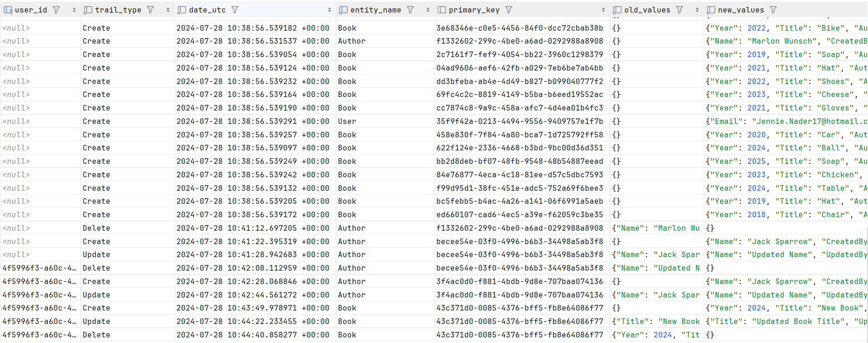Toggle the sort arrows on the old_values column
Image resolution: width=868 pixels, height=343 pixels.
point(697,10)
